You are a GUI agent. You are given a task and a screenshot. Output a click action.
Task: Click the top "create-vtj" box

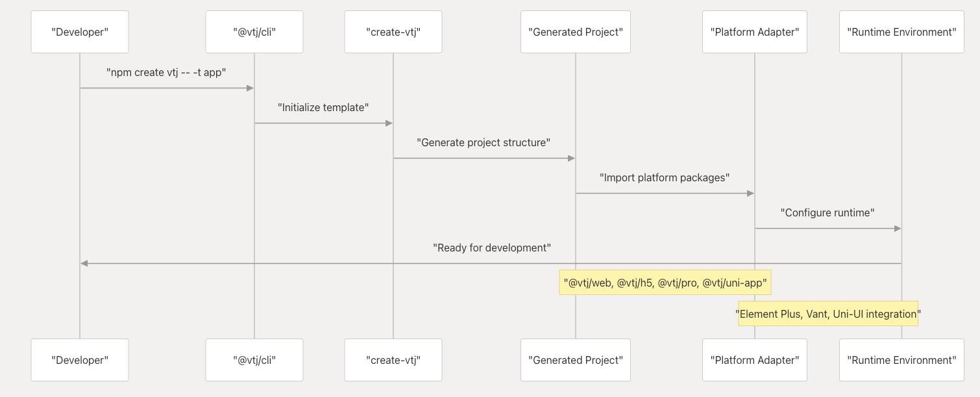coord(393,32)
